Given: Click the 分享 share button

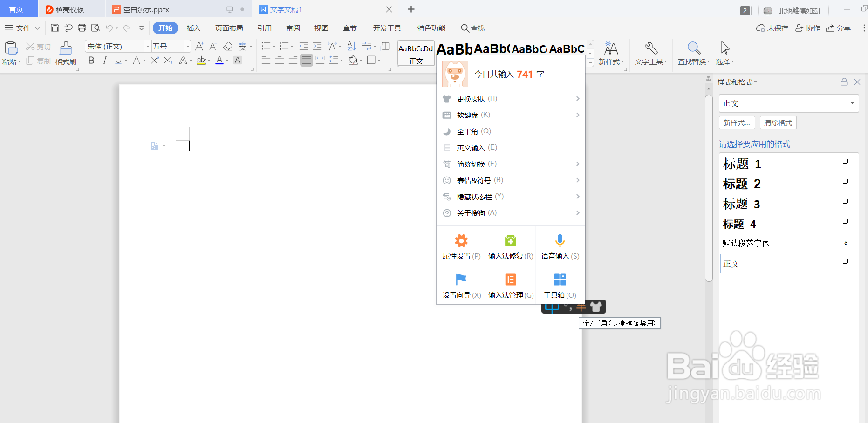Looking at the screenshot, I should [838, 28].
